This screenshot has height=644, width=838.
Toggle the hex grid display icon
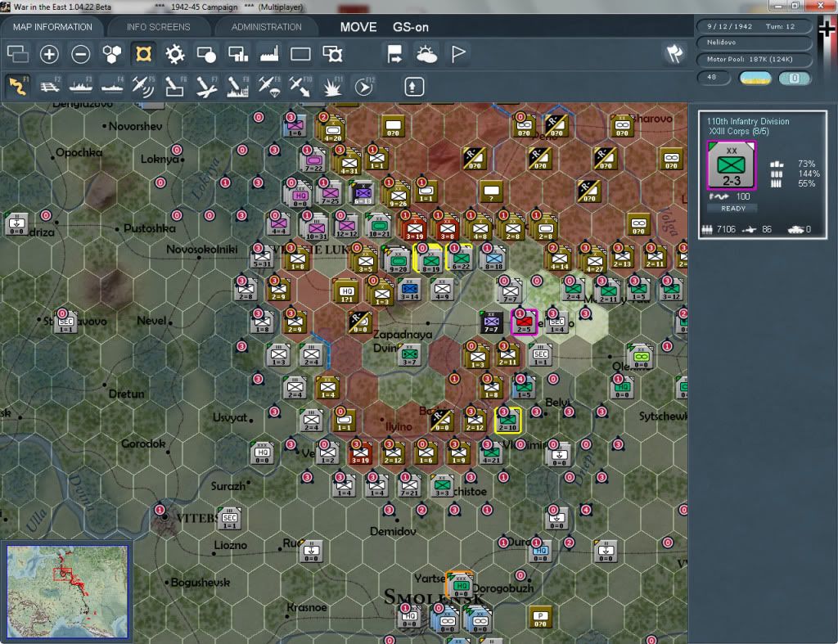tap(111, 54)
